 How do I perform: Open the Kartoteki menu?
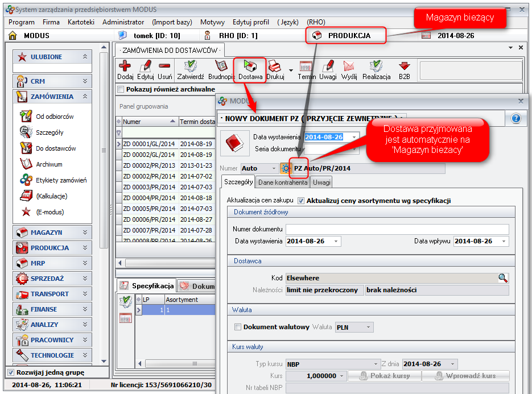(81, 22)
